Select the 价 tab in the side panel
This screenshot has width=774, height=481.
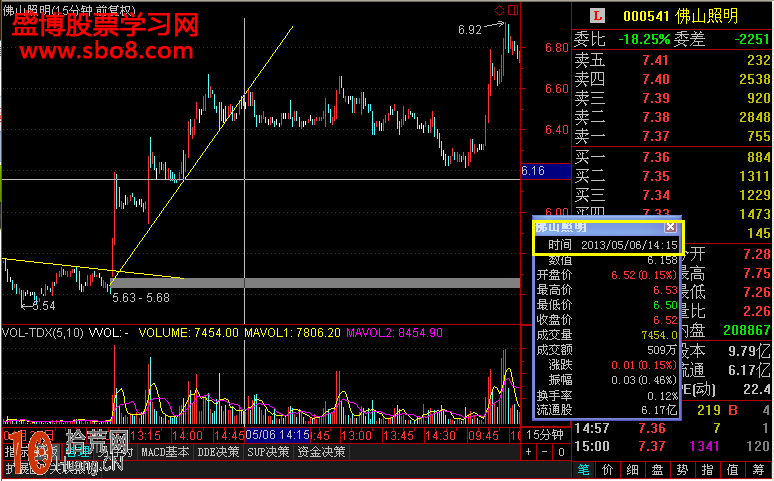(608, 470)
